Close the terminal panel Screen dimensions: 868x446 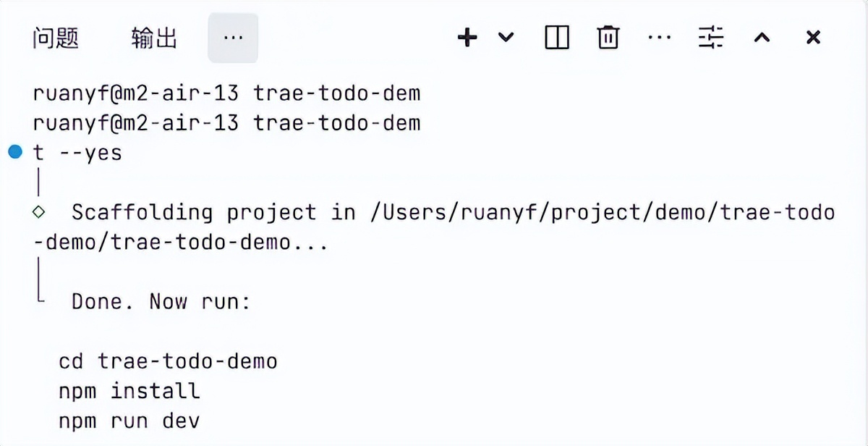(813, 38)
